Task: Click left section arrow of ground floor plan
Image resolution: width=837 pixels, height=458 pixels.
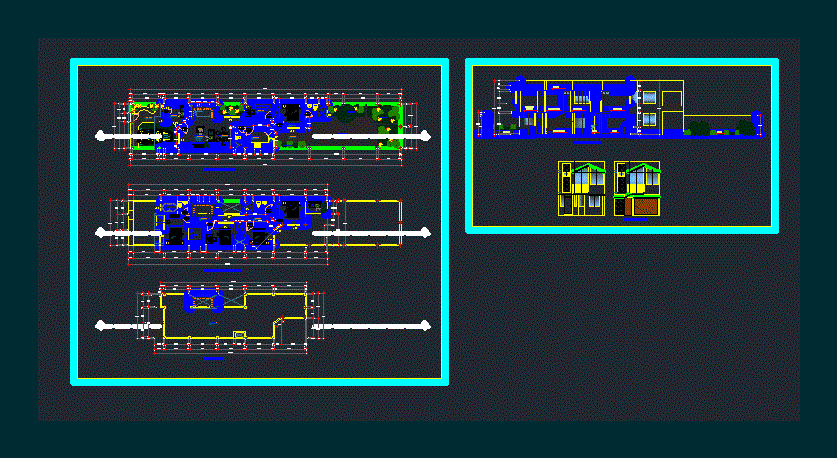Action: click(x=100, y=136)
